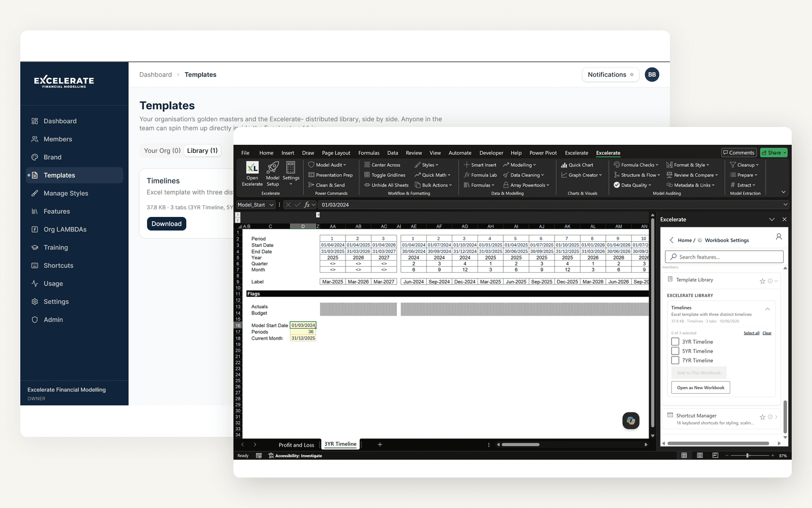Open the File menu in Excel
The image size is (812, 508).
tap(245, 153)
